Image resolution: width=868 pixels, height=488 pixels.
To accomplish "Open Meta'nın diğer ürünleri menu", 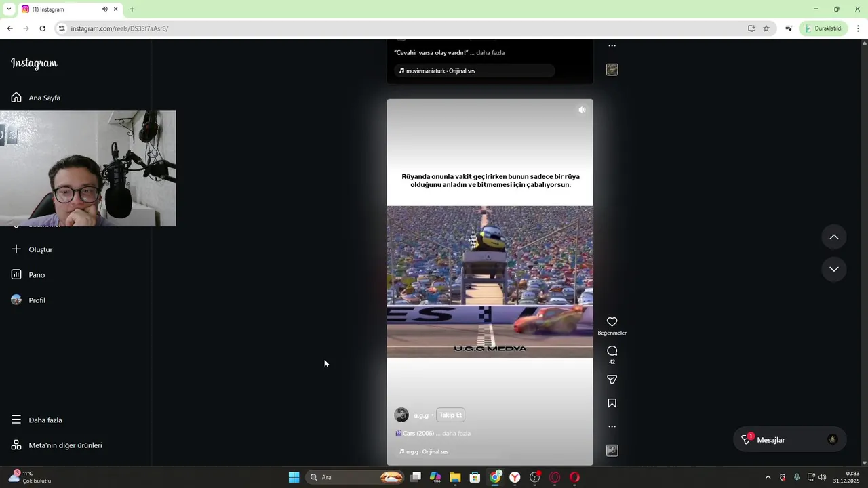I will point(56,445).
